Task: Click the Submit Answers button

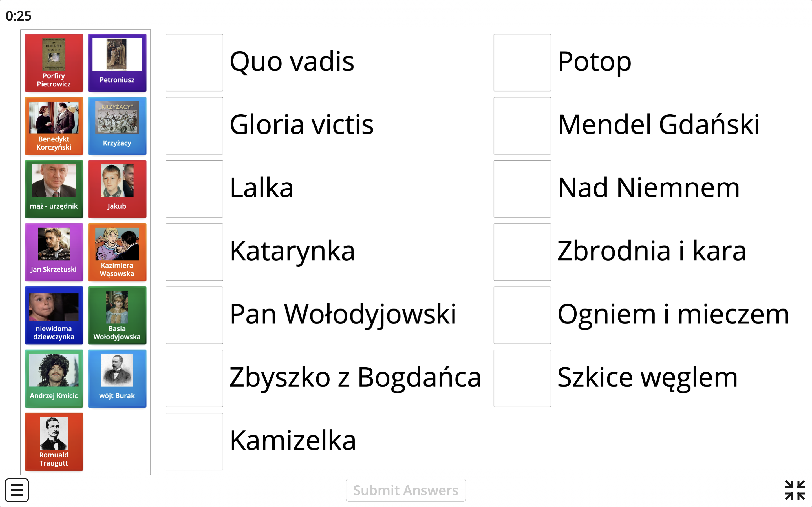Action: [x=406, y=490]
